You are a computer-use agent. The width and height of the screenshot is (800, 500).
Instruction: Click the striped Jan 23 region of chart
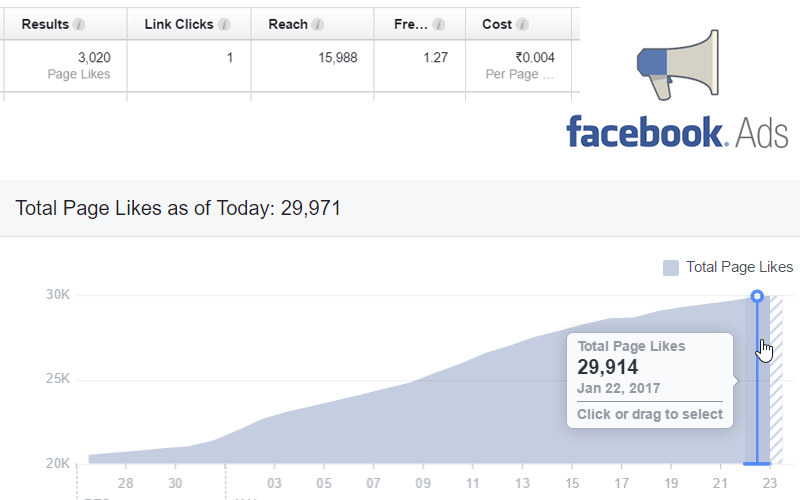(x=776, y=380)
